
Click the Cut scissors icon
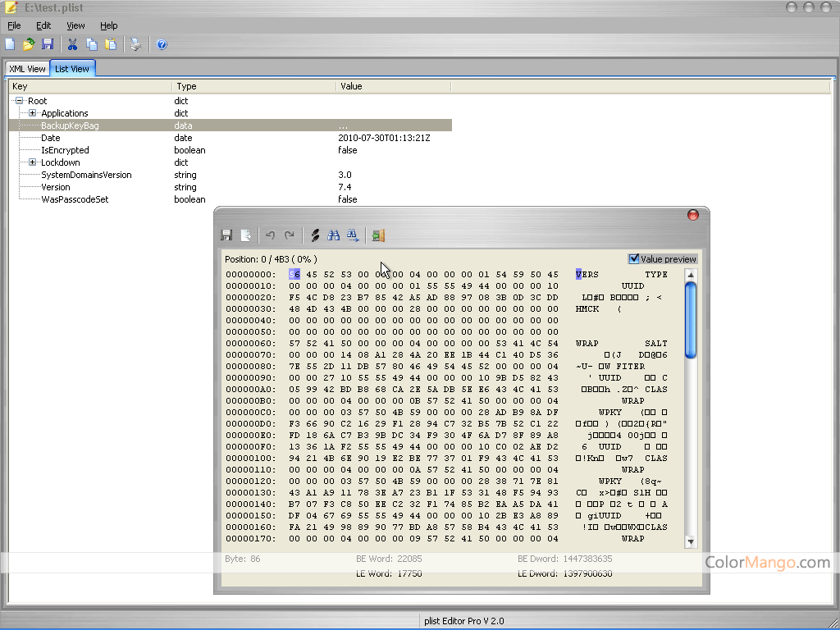tap(72, 44)
